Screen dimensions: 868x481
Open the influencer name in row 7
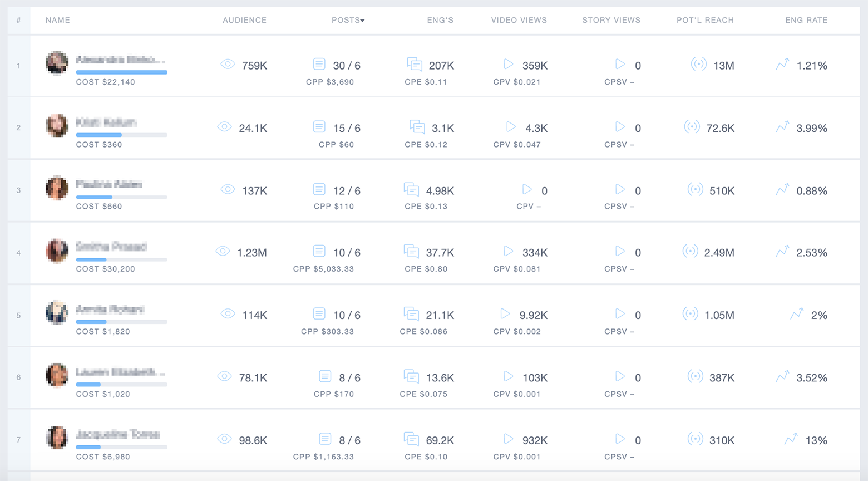(x=118, y=434)
